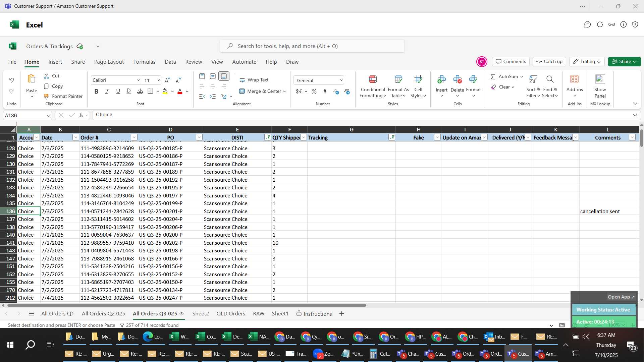The width and height of the screenshot is (644, 362).
Task: Select Top Align button
Action: (x=202, y=76)
